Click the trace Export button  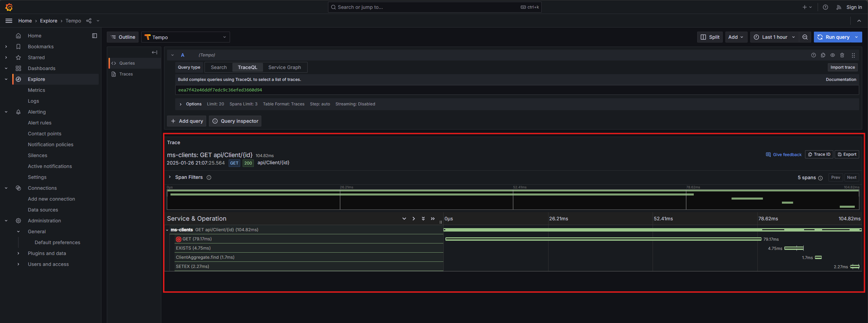tap(847, 154)
